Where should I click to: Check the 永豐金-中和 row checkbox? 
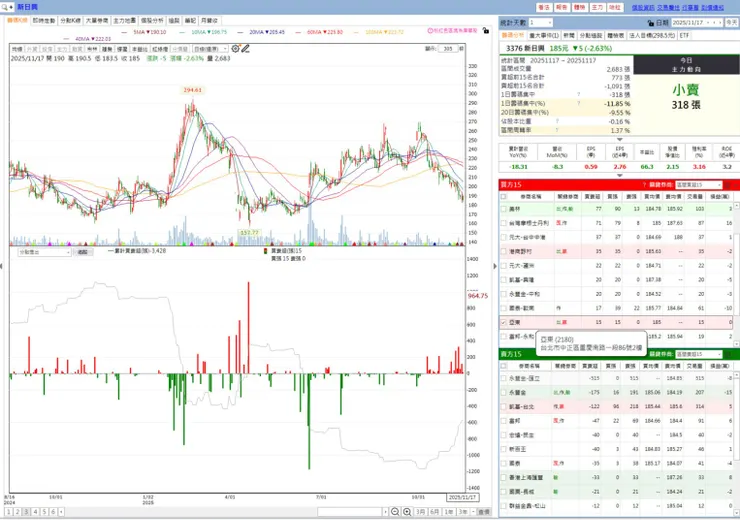pyautogui.click(x=503, y=294)
